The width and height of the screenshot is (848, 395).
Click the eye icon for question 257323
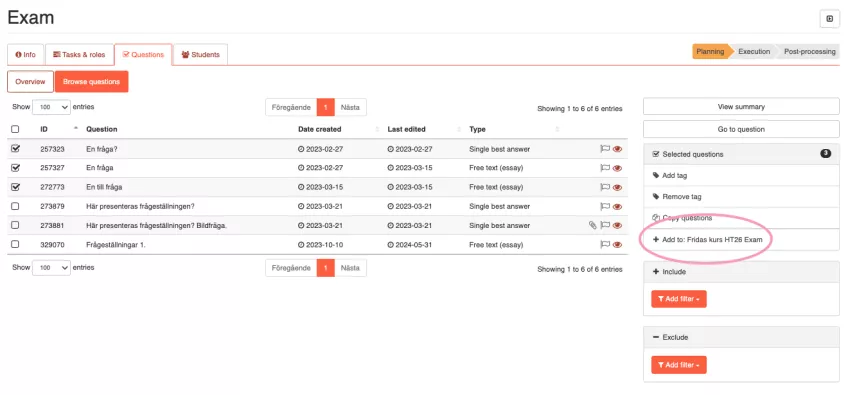point(617,149)
